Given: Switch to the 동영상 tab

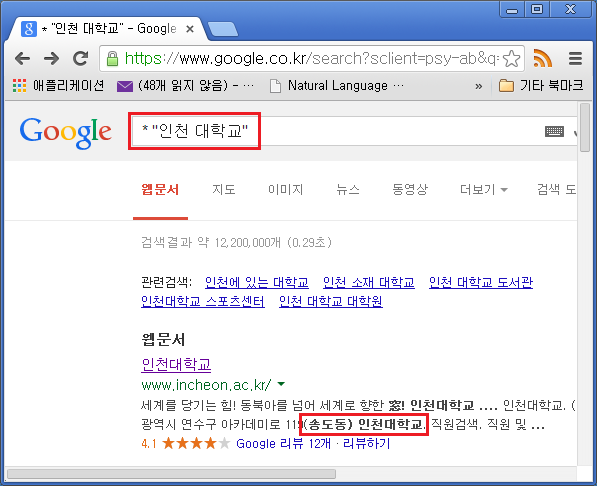Looking at the screenshot, I should click(410, 189).
